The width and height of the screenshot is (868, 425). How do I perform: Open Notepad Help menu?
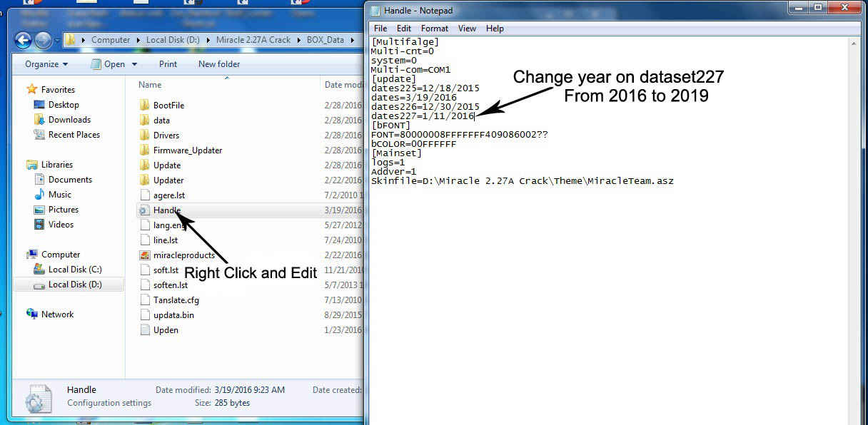495,29
